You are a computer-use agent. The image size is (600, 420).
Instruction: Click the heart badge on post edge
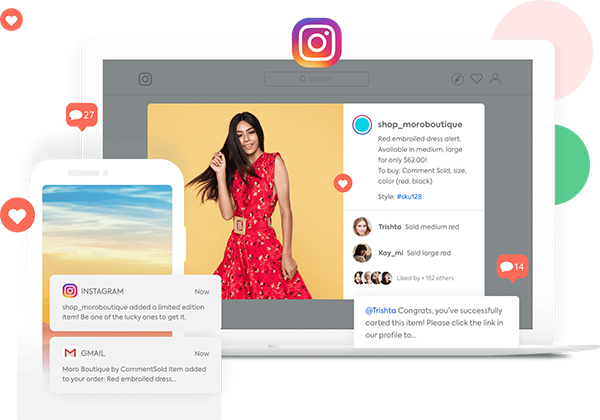(x=343, y=183)
